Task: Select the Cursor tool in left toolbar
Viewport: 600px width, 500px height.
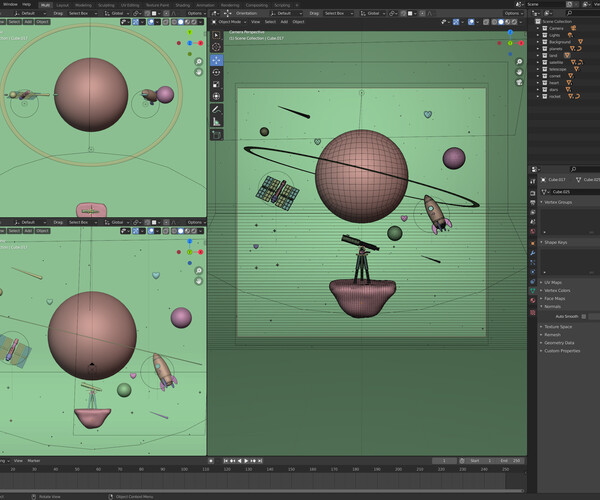Action: tap(216, 47)
